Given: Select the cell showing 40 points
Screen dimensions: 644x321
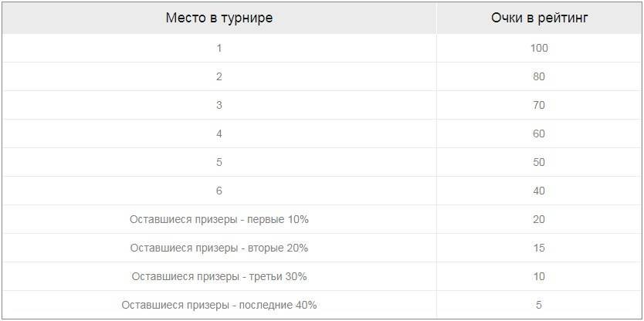Looking at the screenshot, I should click(539, 191).
